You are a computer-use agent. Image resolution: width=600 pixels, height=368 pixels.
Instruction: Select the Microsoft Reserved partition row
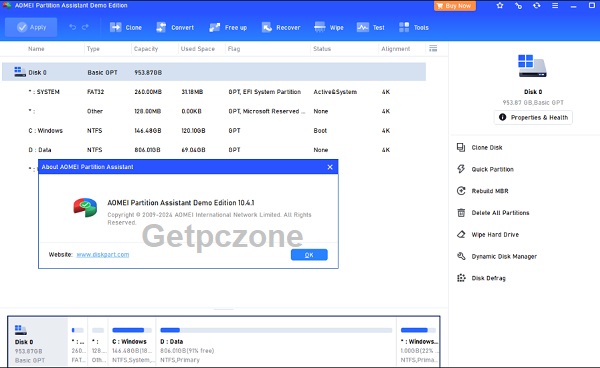(214, 111)
